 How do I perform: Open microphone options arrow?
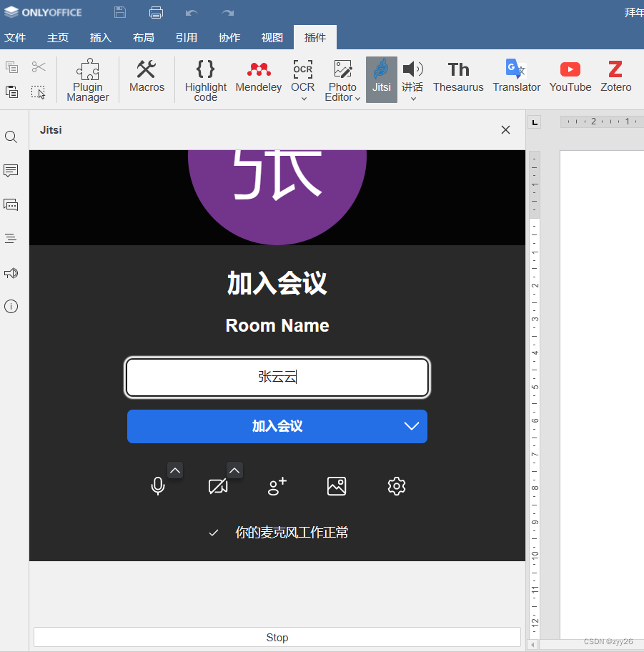[175, 470]
